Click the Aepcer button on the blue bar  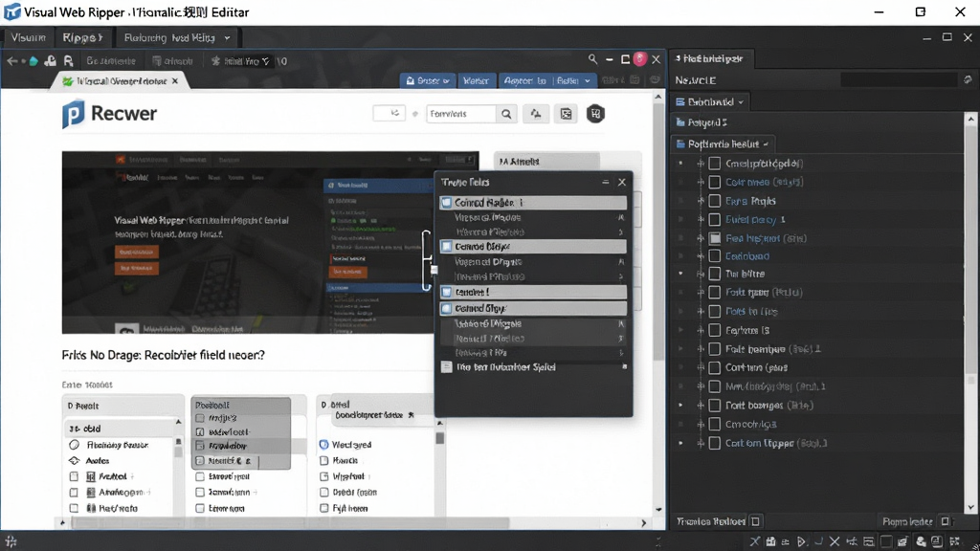525,80
